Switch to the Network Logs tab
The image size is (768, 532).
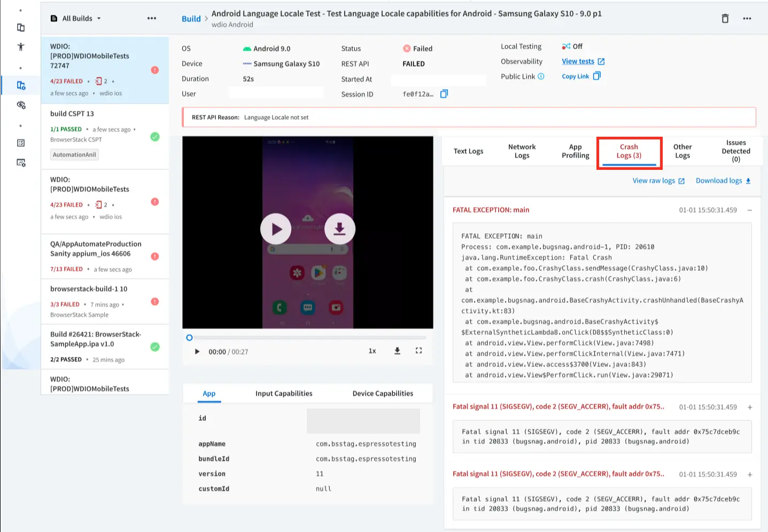pyautogui.click(x=522, y=151)
